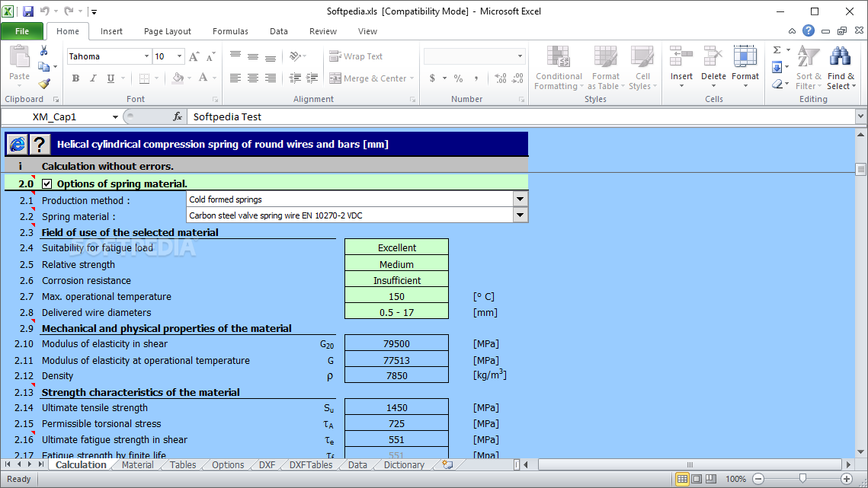Image resolution: width=868 pixels, height=488 pixels.
Task: Toggle Italic formatting
Action: tap(93, 78)
